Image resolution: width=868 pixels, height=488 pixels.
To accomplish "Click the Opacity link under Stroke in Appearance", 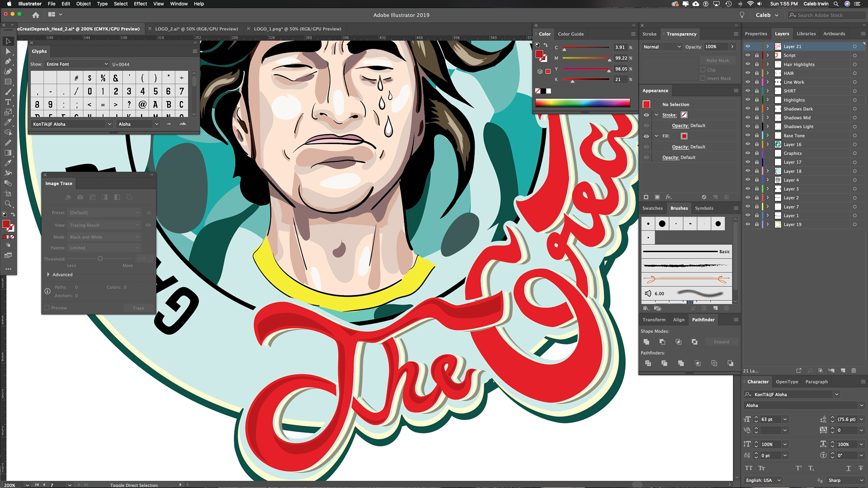I will [x=680, y=126].
